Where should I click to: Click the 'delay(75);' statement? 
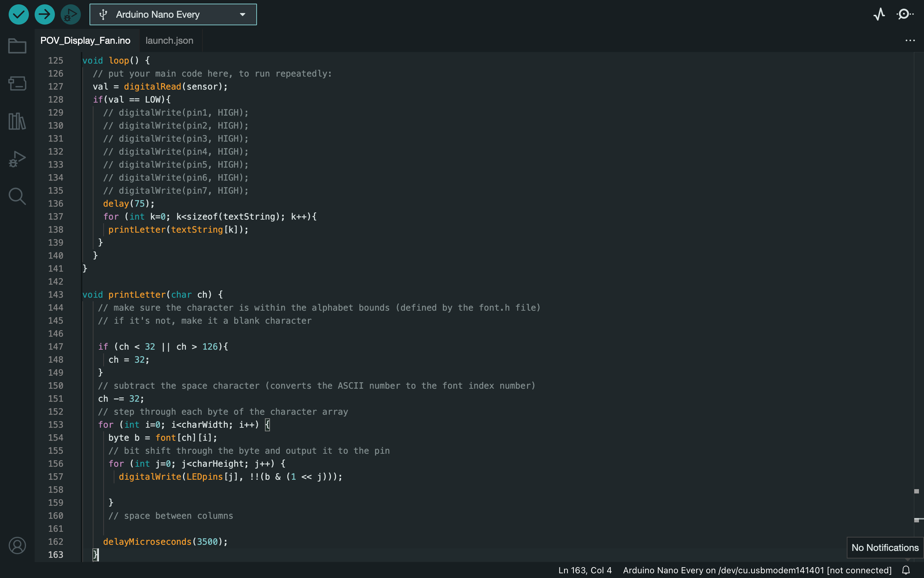pyautogui.click(x=128, y=203)
